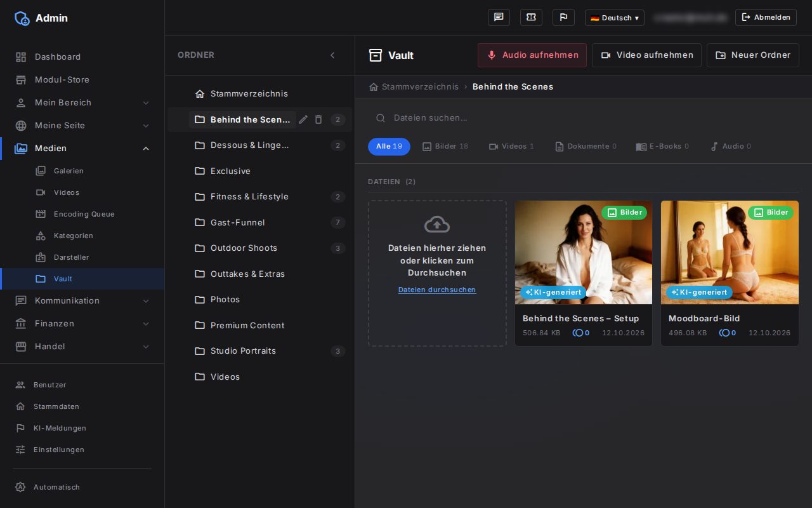This screenshot has width=812, height=508.
Task: Expand the Mein Bereich menu
Action: pyautogui.click(x=82, y=102)
